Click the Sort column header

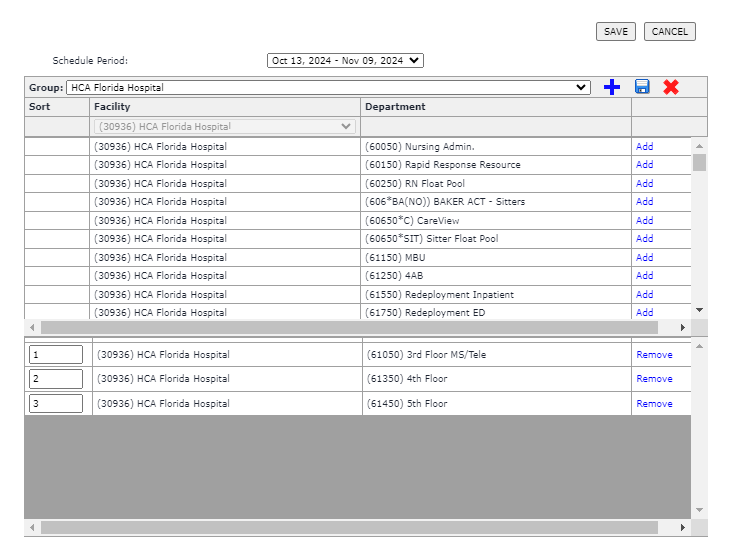(x=57, y=107)
